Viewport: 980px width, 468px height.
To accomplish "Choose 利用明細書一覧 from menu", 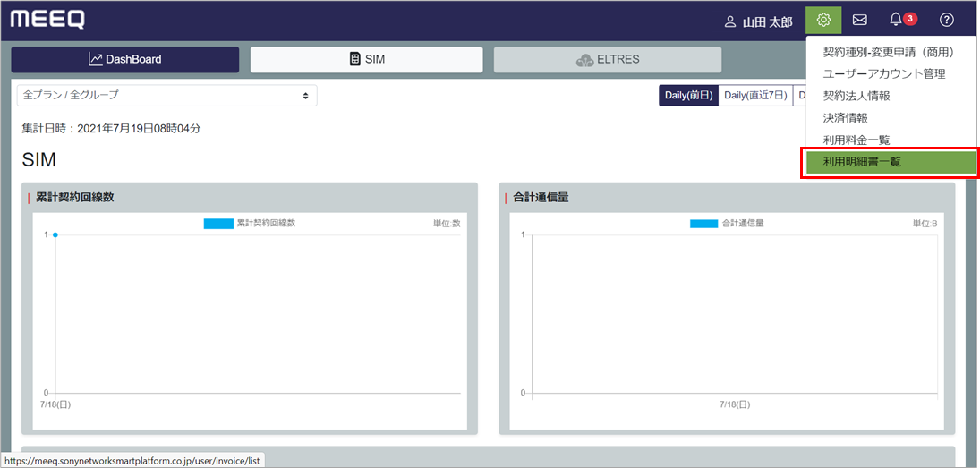I will coord(891,163).
